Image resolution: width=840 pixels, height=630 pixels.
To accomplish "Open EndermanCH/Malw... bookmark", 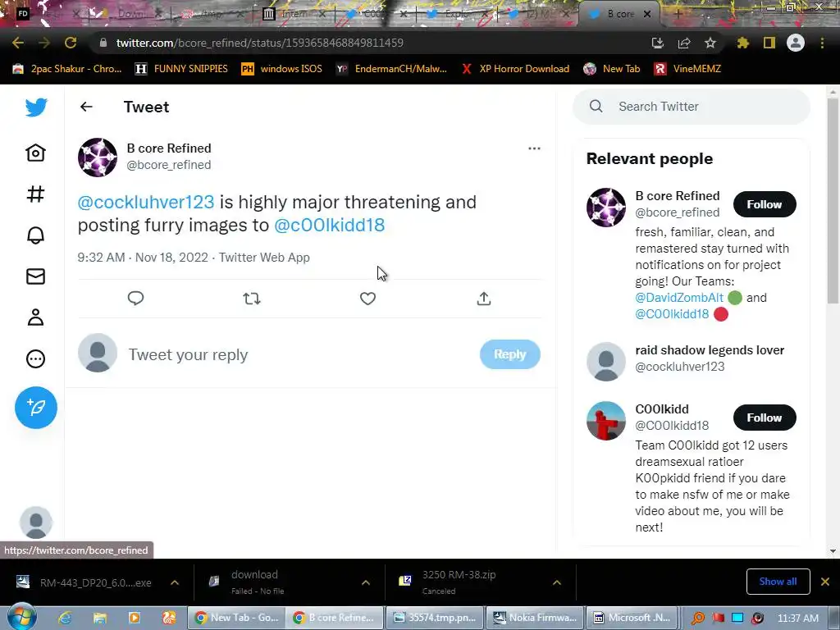I will point(391,69).
